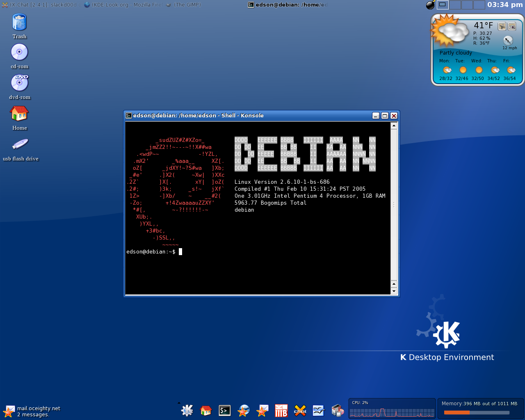This screenshot has width=525, height=420.
Task: Launch the X-Chat icon in the dock
Action: (x=300, y=410)
